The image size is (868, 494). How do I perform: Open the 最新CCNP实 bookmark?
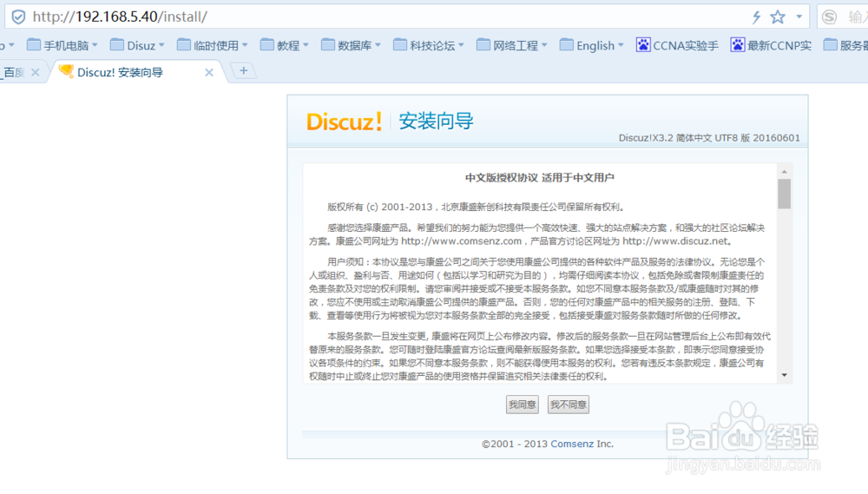pos(771,45)
